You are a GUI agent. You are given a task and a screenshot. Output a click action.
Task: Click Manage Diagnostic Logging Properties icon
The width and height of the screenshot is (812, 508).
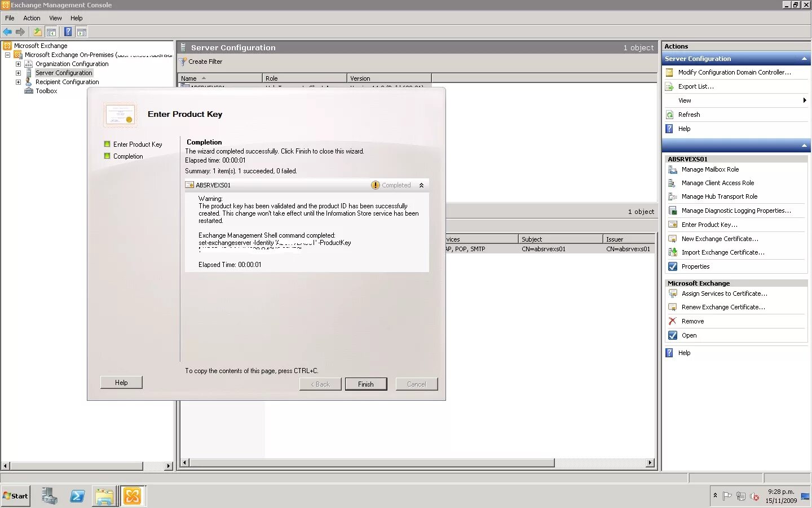pos(672,211)
